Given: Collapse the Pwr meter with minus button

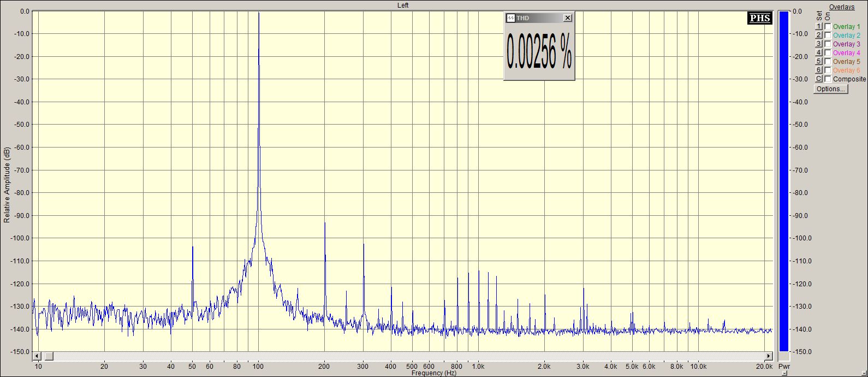Looking at the screenshot, I should tap(784, 373).
